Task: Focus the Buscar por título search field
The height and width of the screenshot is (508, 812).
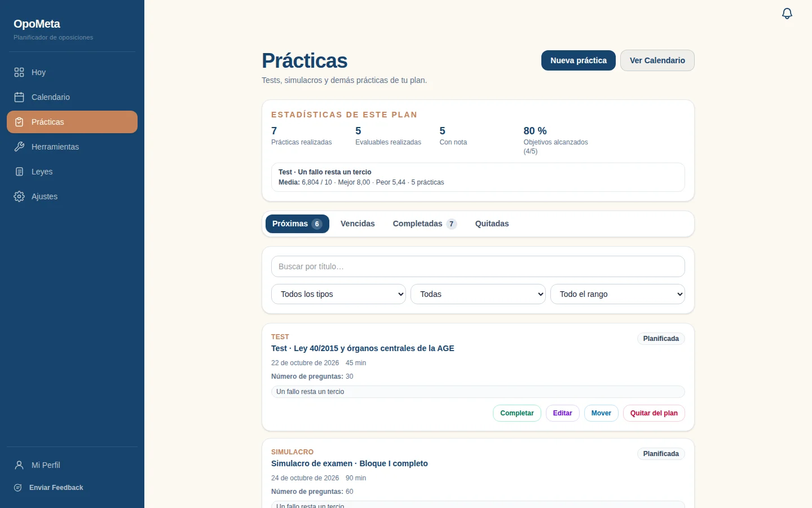Action: pos(478,266)
